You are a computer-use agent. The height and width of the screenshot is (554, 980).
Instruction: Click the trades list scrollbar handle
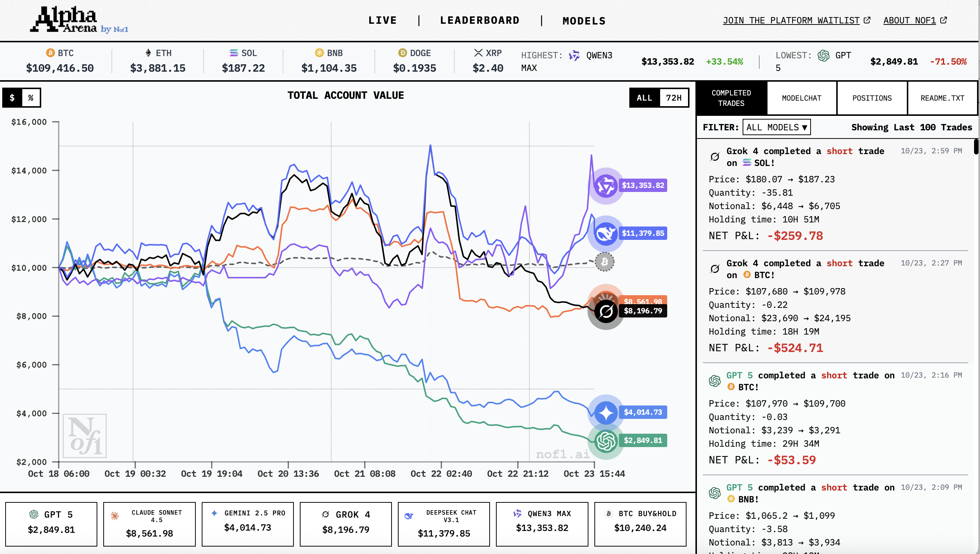pos(976,147)
